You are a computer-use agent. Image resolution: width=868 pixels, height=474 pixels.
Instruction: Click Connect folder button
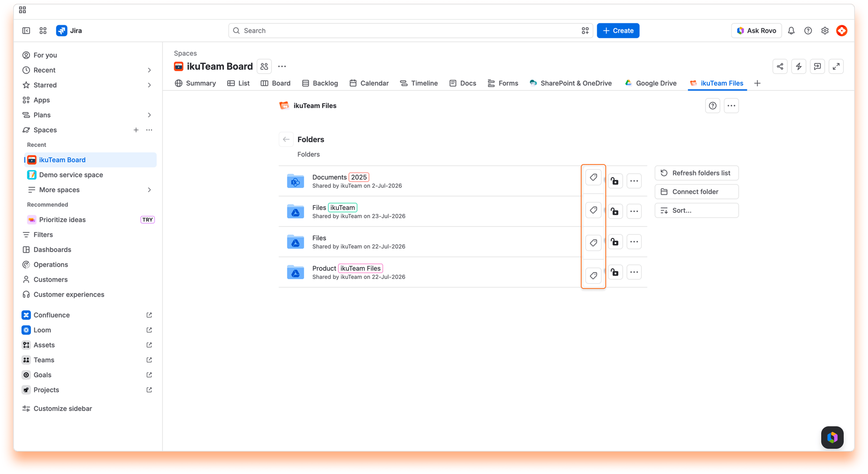tap(697, 192)
